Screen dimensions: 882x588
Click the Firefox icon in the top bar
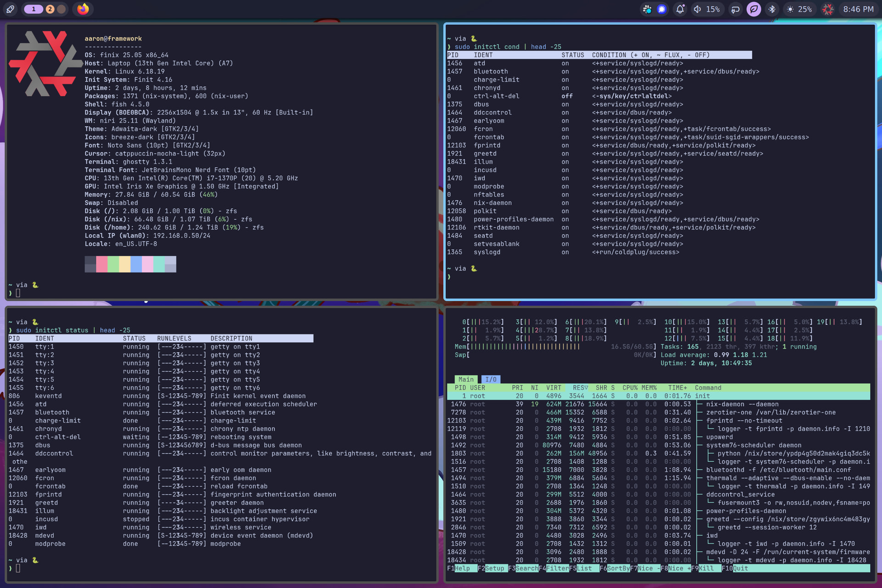(x=83, y=9)
